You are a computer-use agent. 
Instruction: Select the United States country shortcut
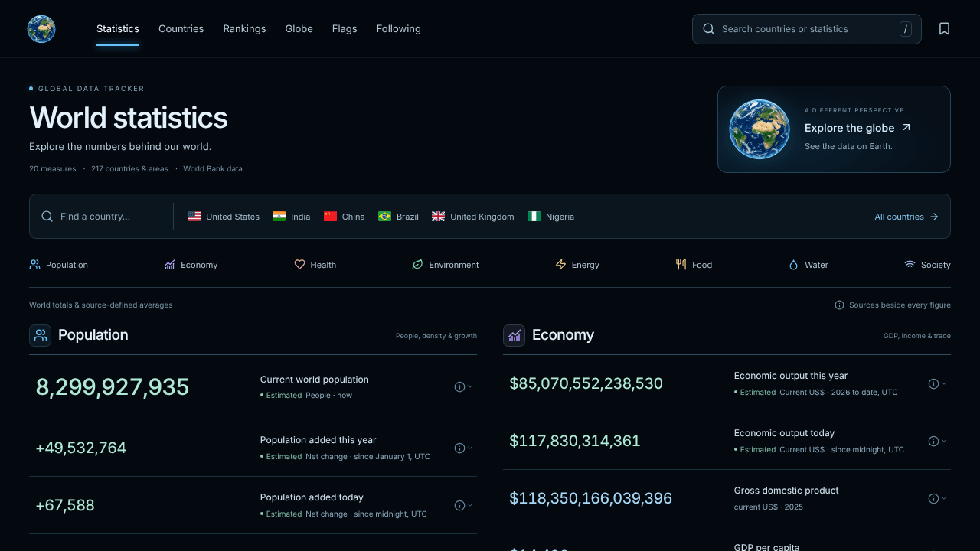(224, 217)
